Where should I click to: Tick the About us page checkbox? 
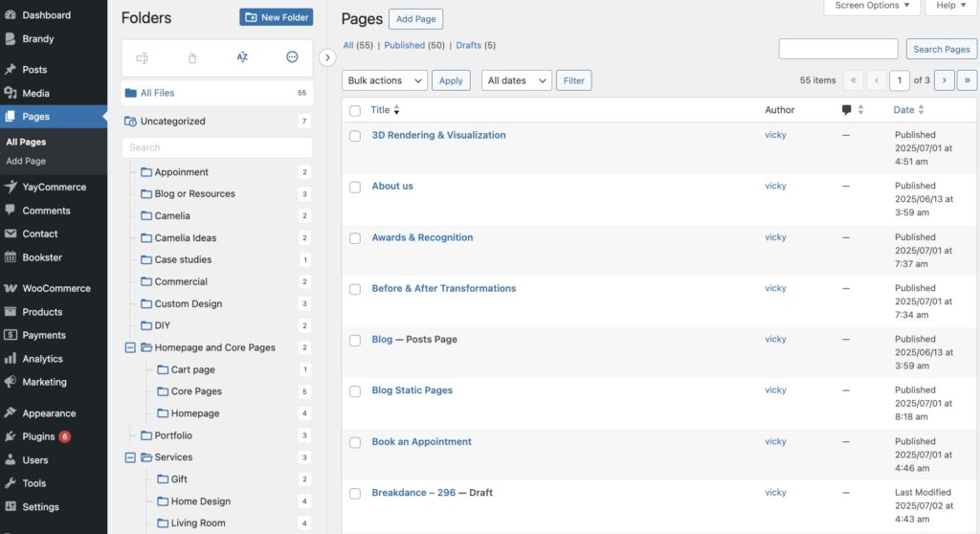(x=355, y=187)
